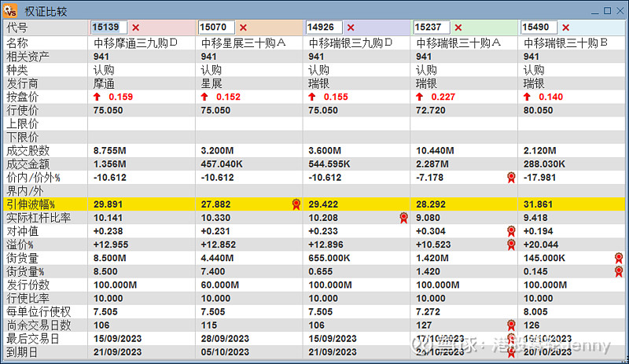Click last trading date 28/09/2023
629x364 pixels.
225,339
